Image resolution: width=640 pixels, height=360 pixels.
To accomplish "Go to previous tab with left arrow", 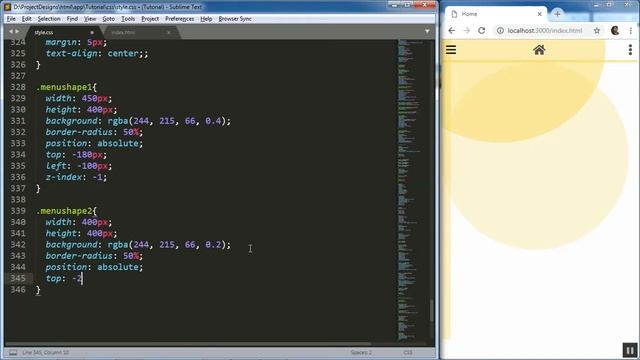I will tap(11, 31).
